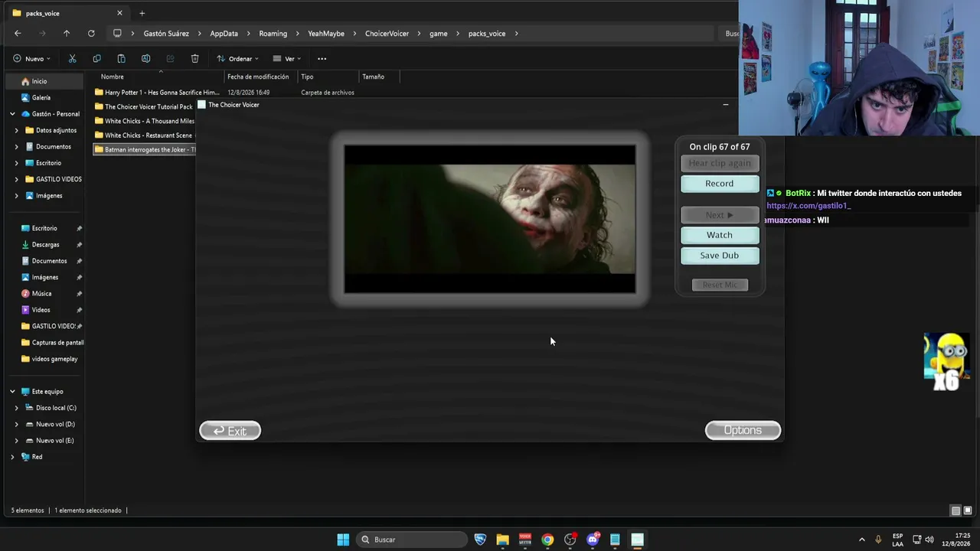Collapse the Gastón - Personal tree node
Screen dimensions: 980x551
point(12,114)
